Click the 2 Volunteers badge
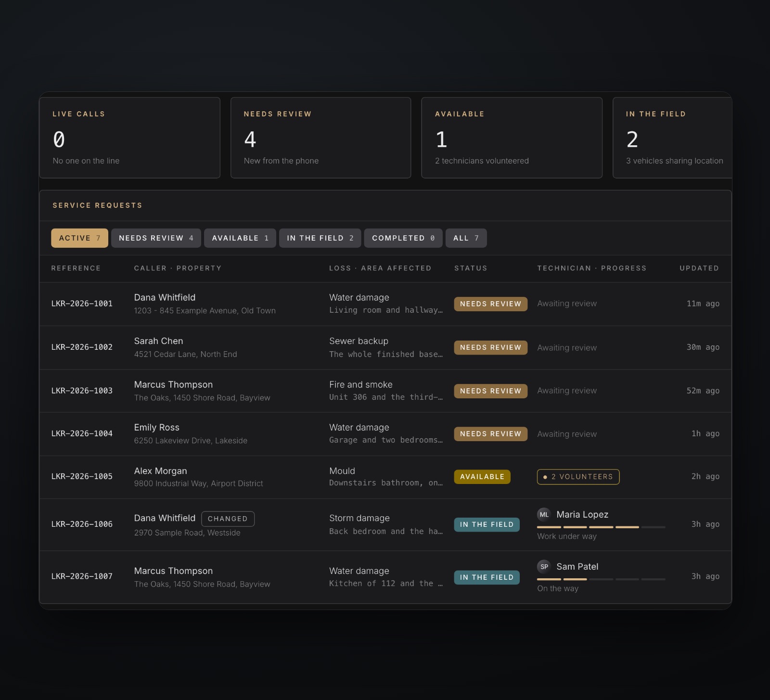Viewport: 770px width, 700px height. (x=578, y=477)
